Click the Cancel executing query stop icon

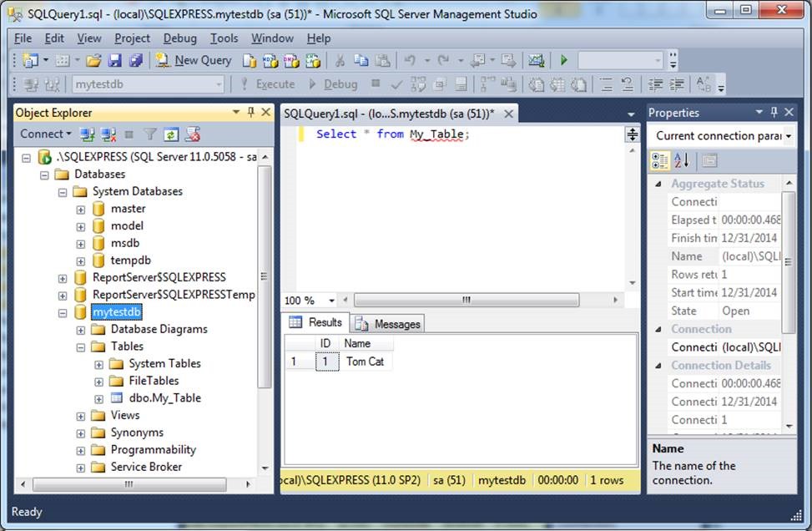[x=376, y=83]
